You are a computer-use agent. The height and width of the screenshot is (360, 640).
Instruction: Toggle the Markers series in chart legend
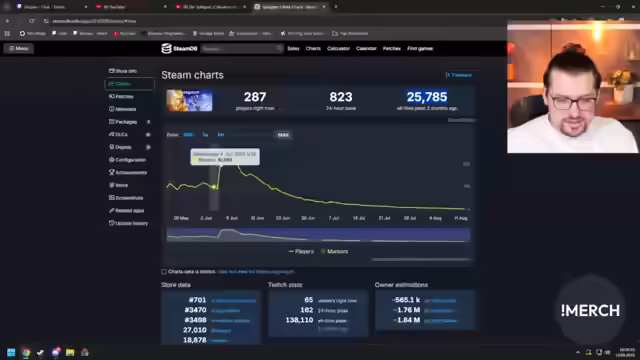pyautogui.click(x=334, y=251)
